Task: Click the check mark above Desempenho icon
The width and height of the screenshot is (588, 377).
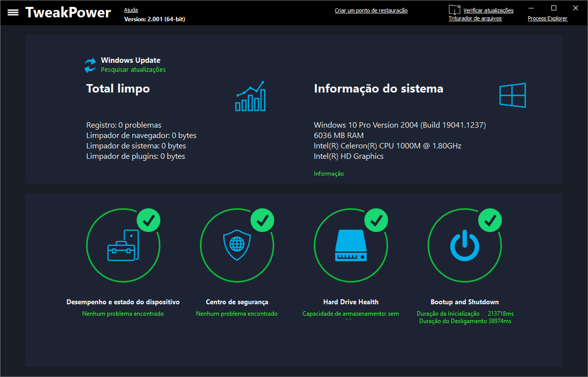Action: click(x=149, y=220)
